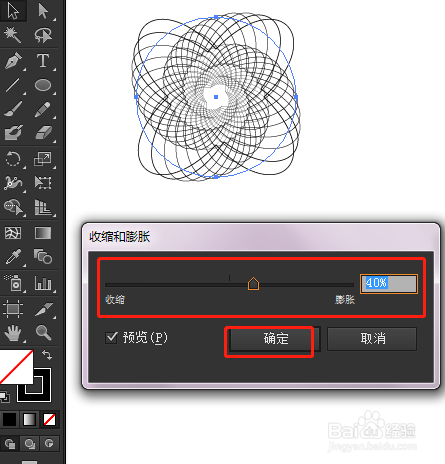Screen dimensions: 445x464
Task: Click the 收缩和膨胀 dialog title bar
Action: click(x=261, y=237)
